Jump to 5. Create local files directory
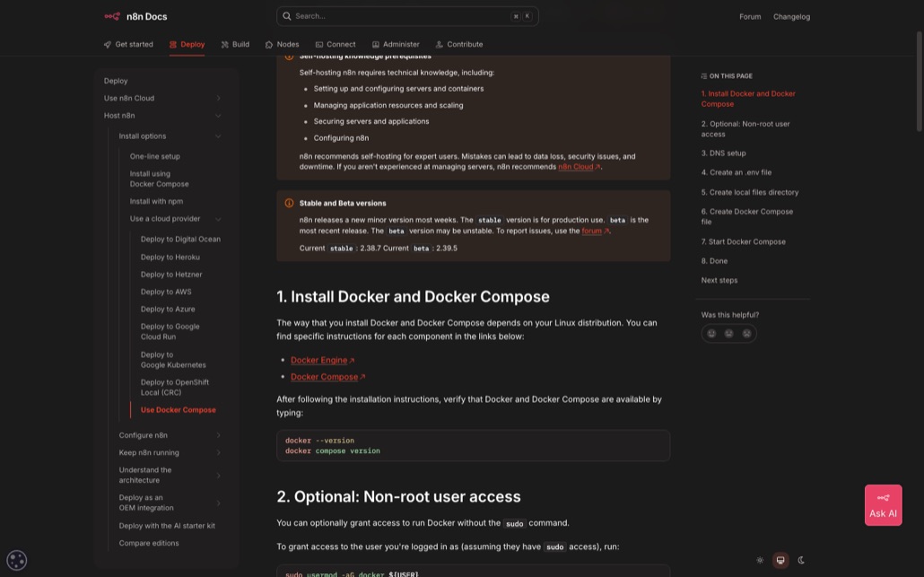 (750, 193)
